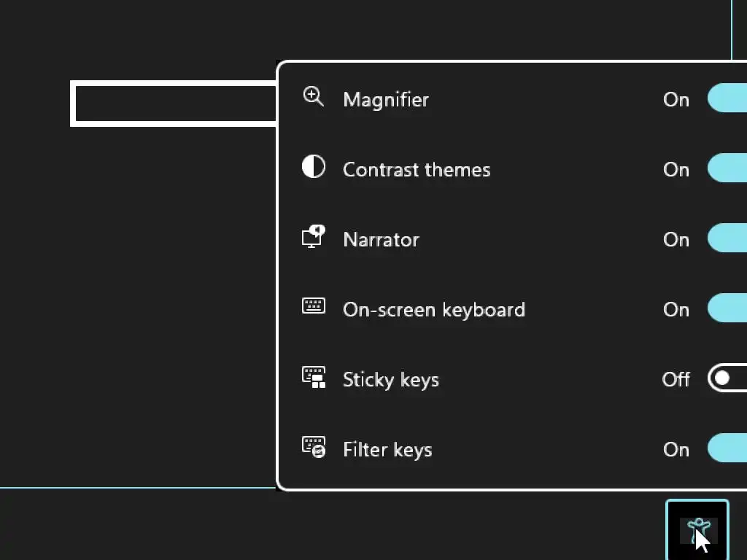Viewport: 747px width, 560px height.
Task: Switch off the Narrator toggle
Action: pos(728,238)
